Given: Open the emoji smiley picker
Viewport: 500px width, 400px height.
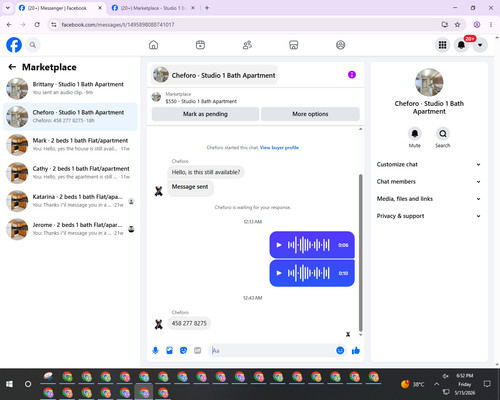Looking at the screenshot, I should click(340, 350).
